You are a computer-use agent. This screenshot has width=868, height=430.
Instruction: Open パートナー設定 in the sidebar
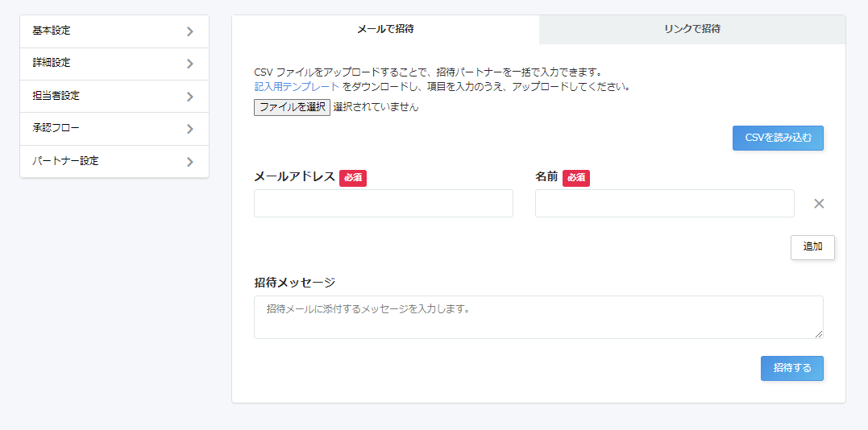pyautogui.click(x=114, y=162)
